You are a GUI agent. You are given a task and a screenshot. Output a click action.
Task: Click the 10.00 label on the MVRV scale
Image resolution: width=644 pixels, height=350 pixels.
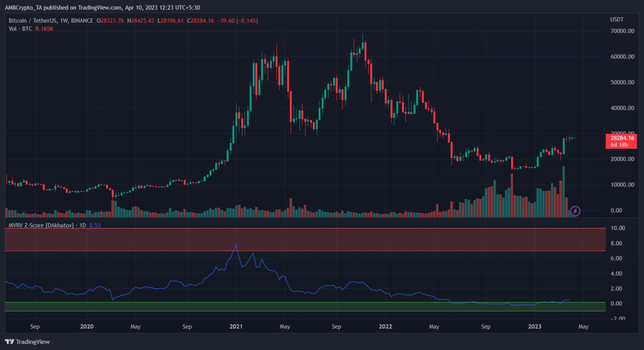[x=618, y=228]
